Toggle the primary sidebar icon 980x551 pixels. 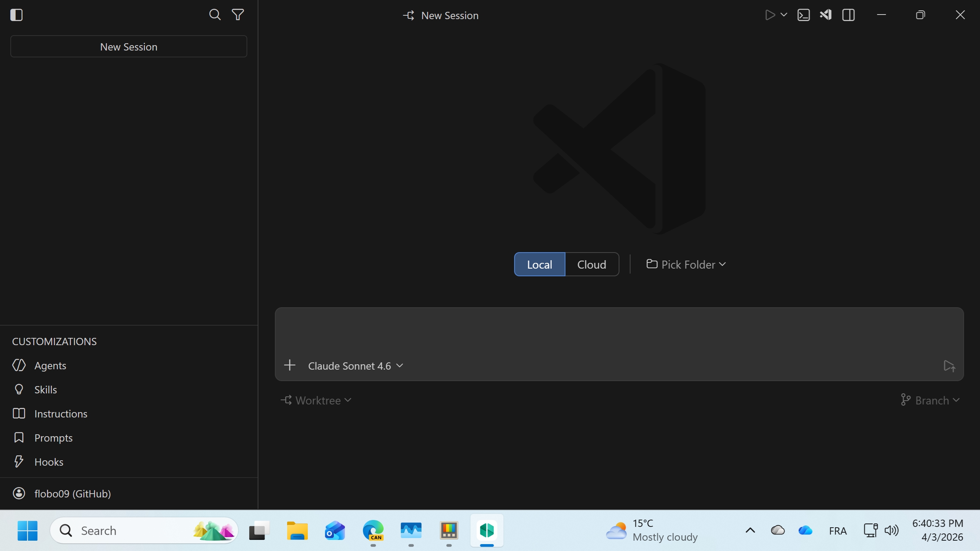(16, 15)
